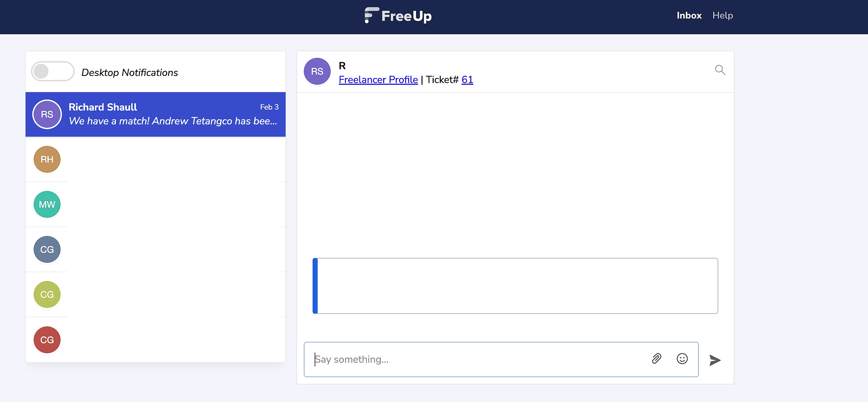Viewport: 868px width, 402px height.
Task: Open ticket number 61 link
Action: [x=467, y=80]
